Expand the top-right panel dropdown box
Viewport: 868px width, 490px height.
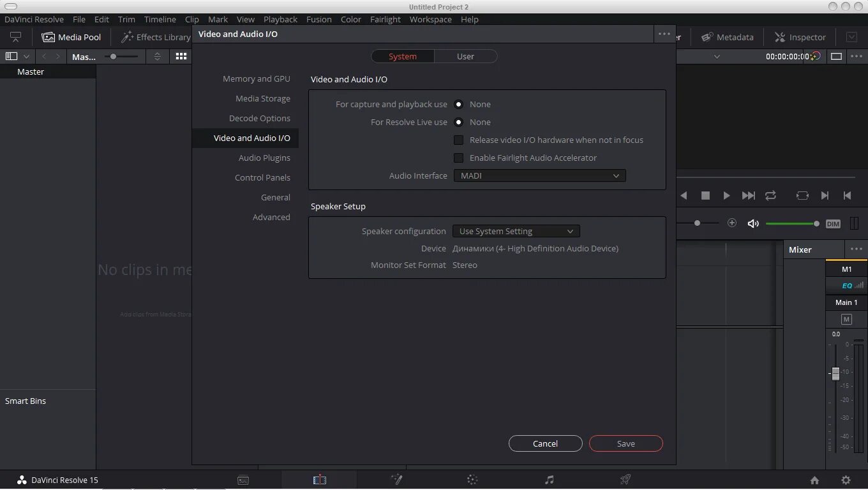click(x=851, y=37)
